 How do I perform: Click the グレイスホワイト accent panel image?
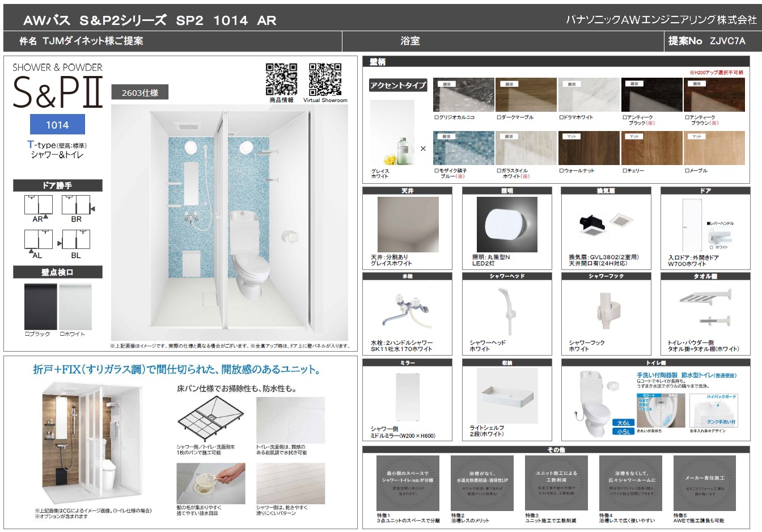pos(392,133)
